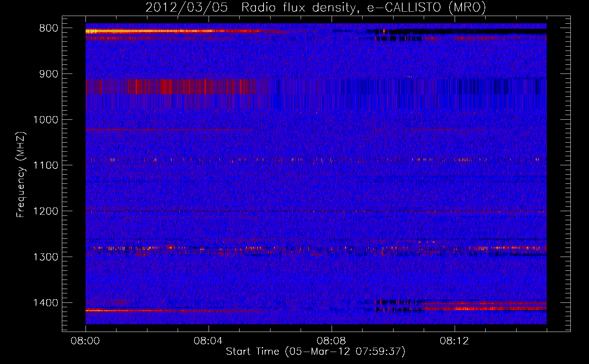Click the 'Start Time (05-Mar-12 07:59:37)' label
Viewport: 589px width, 364px height.
tap(316, 351)
